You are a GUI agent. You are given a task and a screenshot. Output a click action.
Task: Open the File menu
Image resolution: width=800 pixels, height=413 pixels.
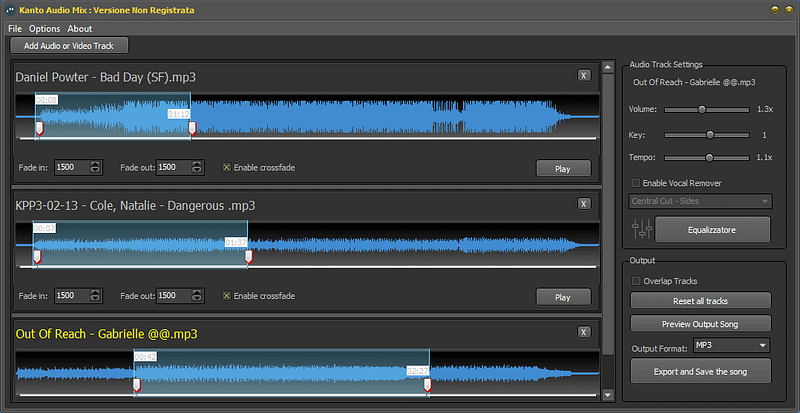pyautogui.click(x=15, y=29)
